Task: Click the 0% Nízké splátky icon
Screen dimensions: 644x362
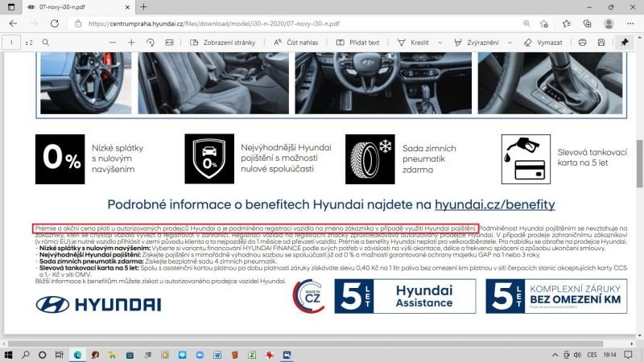Action: 60,158
